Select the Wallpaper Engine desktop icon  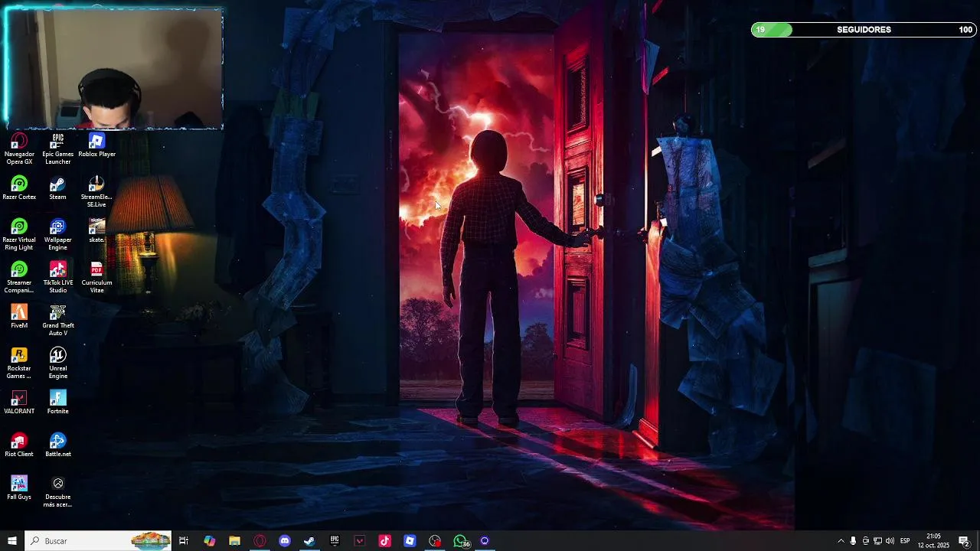[57, 235]
